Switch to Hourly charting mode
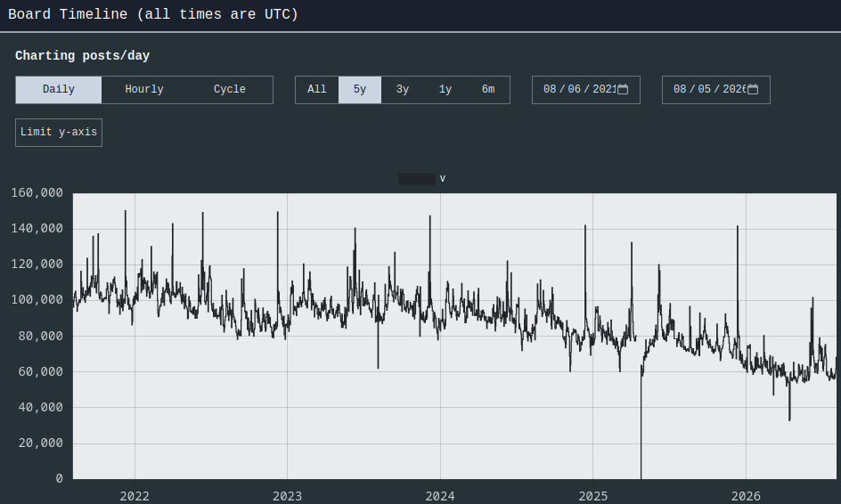 point(144,90)
